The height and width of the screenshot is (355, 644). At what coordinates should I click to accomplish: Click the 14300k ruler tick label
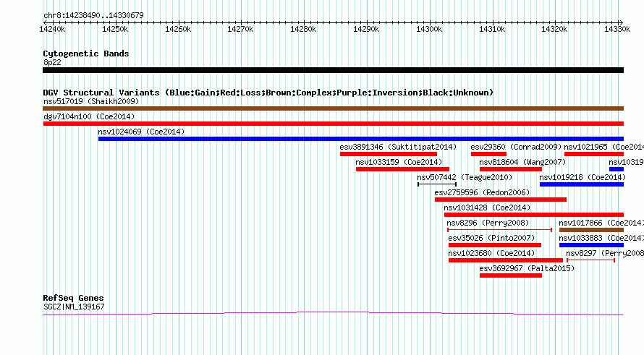pyautogui.click(x=429, y=29)
